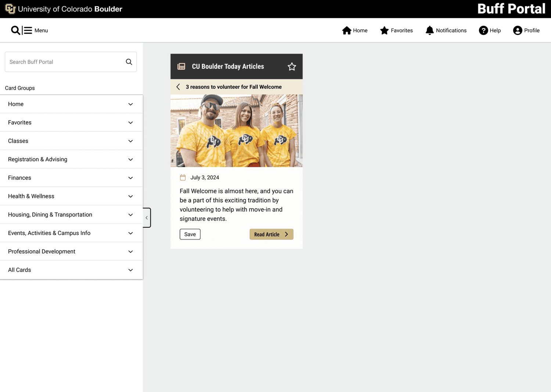Click the CU Boulder Today Articles heading
Image resolution: width=551 pixels, height=392 pixels.
[228, 66]
